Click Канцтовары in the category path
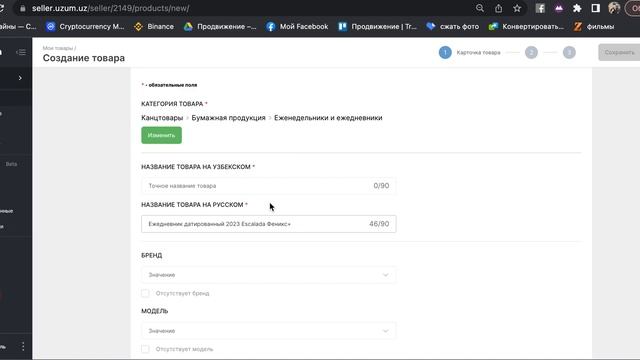 [162, 118]
